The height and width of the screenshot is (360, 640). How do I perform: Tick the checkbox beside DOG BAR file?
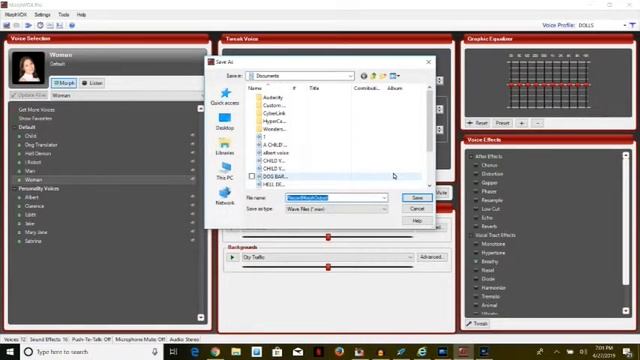[x=252, y=176]
